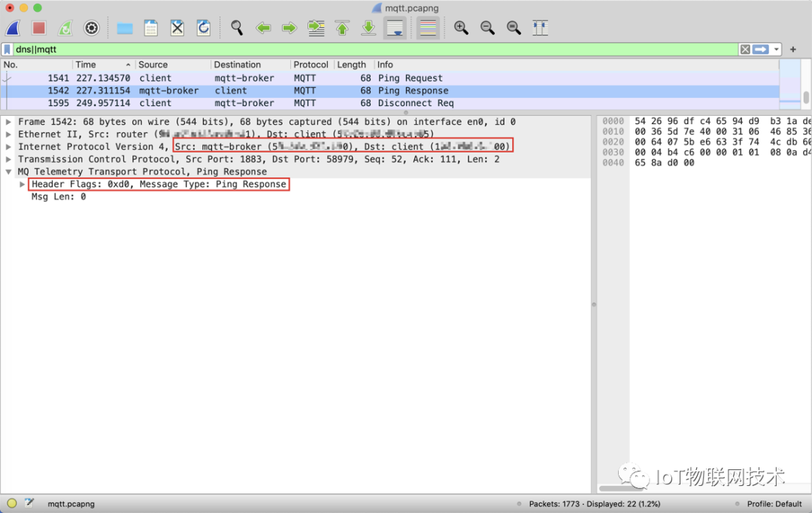Open capture options gear icon

92,28
